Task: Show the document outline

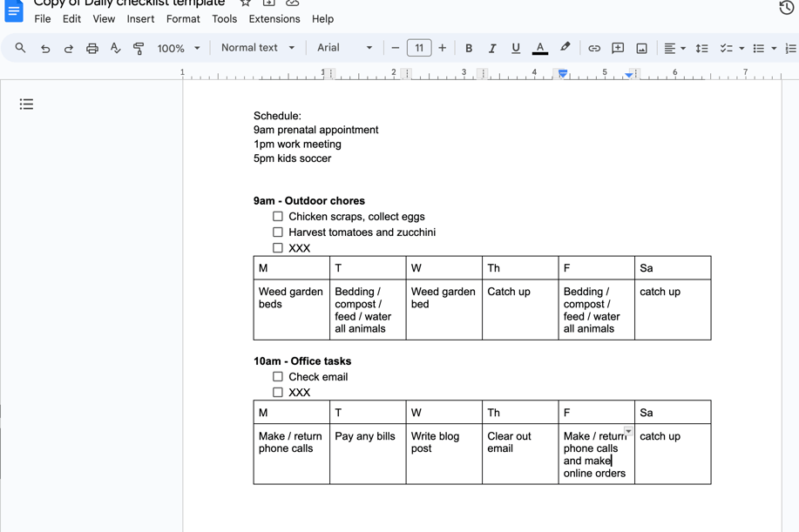Action: [26, 104]
